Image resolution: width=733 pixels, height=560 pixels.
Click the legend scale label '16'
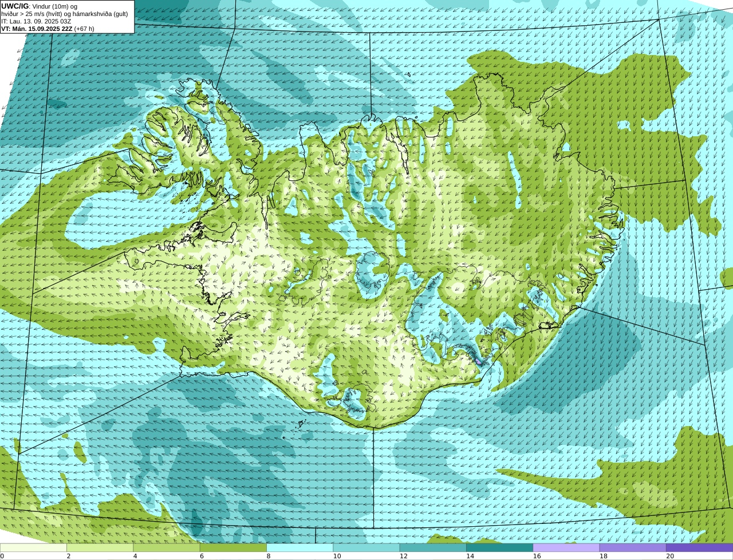coord(537,556)
